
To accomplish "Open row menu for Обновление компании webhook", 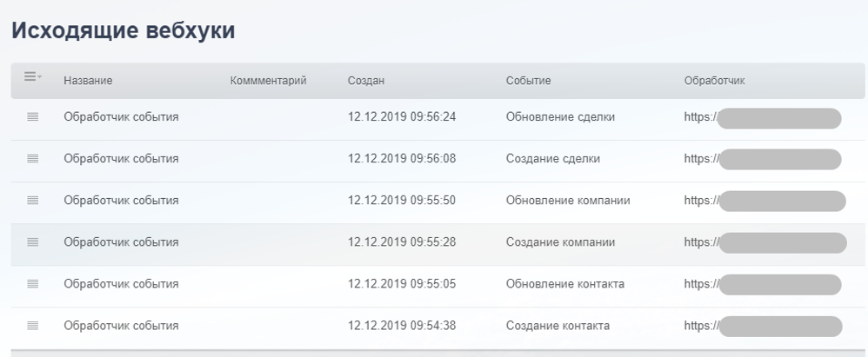I will (x=34, y=202).
